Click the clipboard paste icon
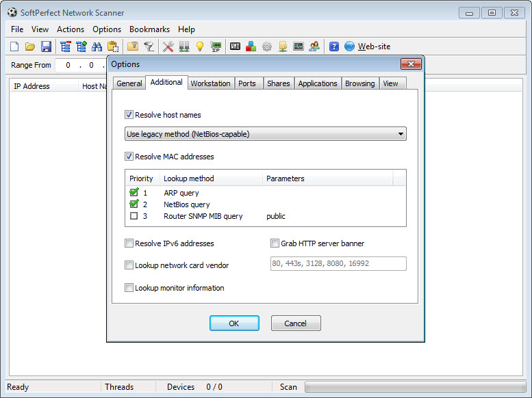Screen dimensions: 532x398 coord(113,47)
